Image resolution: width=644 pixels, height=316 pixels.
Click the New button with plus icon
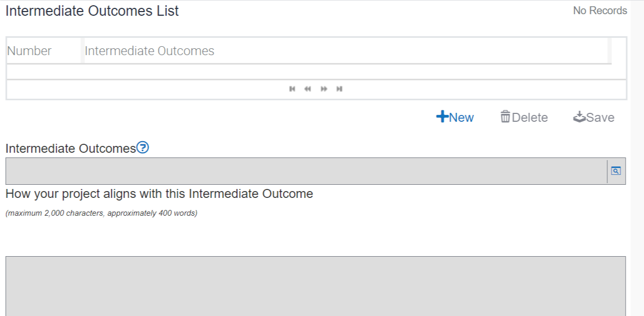click(455, 117)
